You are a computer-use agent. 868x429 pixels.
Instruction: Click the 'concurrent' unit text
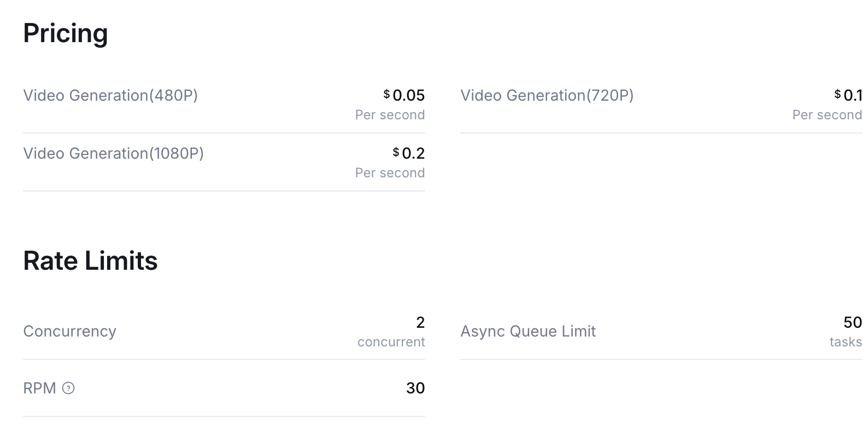pyautogui.click(x=391, y=342)
